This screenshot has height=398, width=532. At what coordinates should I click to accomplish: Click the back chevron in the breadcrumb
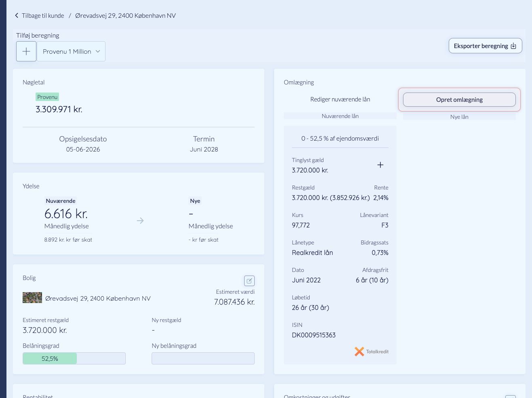(17, 16)
